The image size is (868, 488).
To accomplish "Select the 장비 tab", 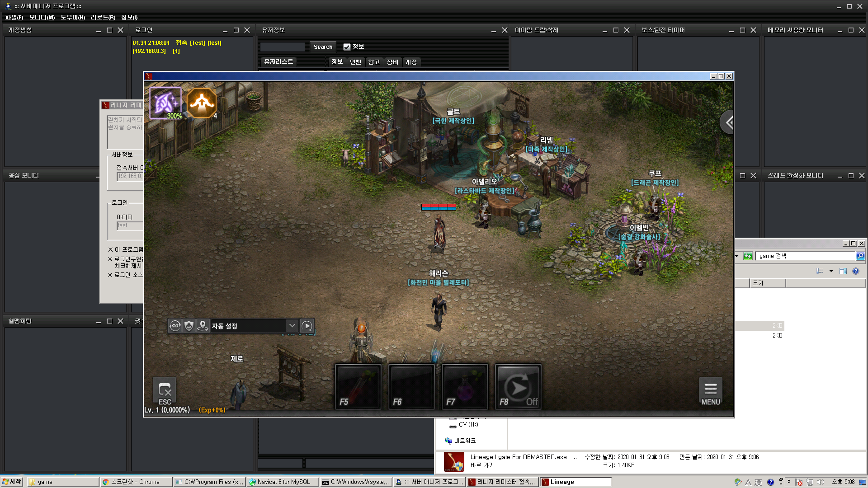I will click(392, 62).
